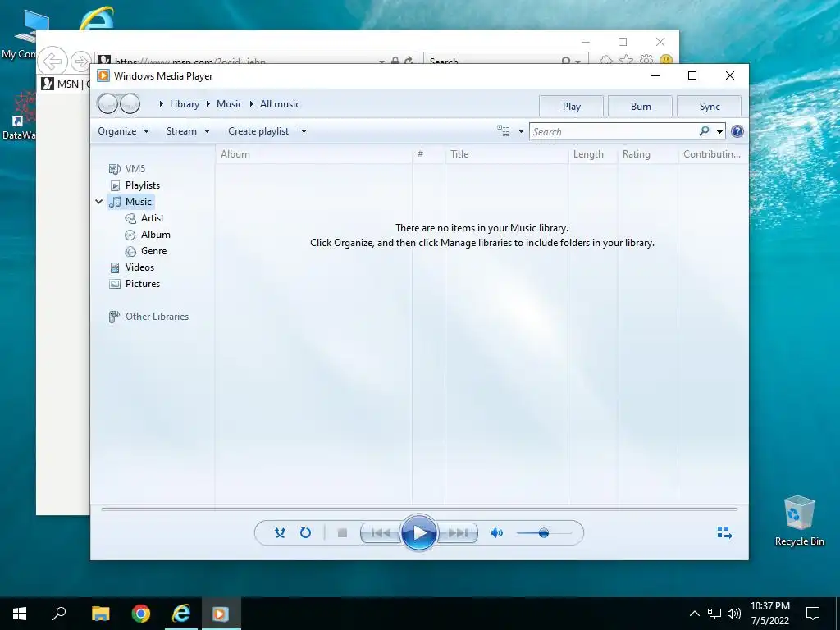
Task: Sort by the Rating column header
Action: [x=648, y=154]
